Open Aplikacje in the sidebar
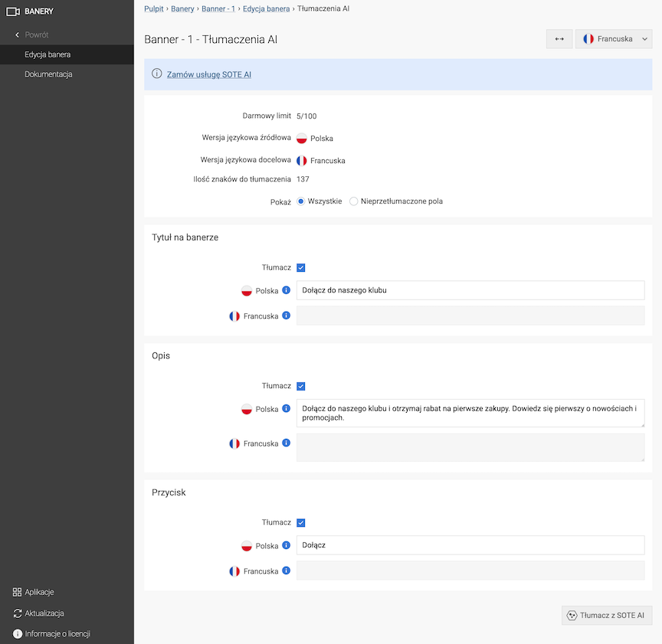 click(39, 592)
